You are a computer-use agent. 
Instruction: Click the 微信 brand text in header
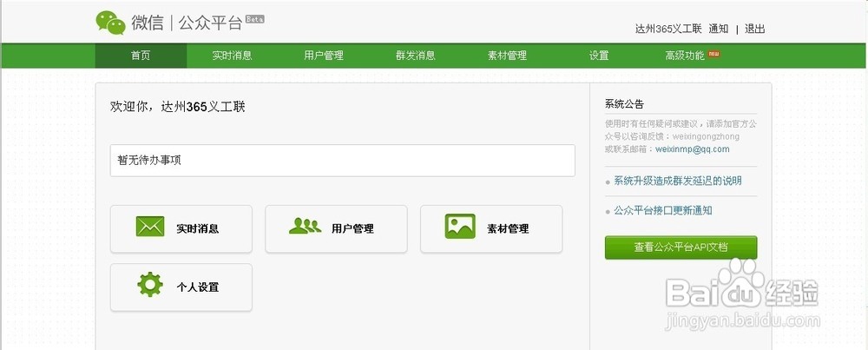(148, 23)
